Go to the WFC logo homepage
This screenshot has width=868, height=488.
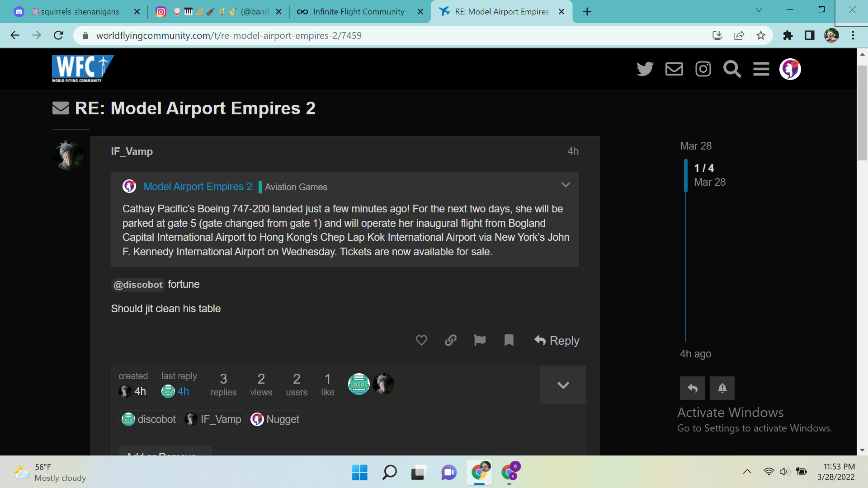[83, 69]
